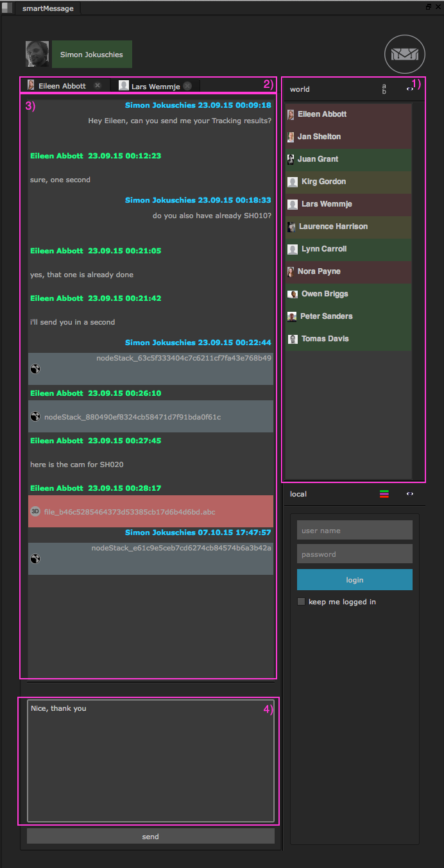Click Simon Jokuschies profile photo
Image resolution: width=444 pixels, height=868 pixels.
click(37, 55)
